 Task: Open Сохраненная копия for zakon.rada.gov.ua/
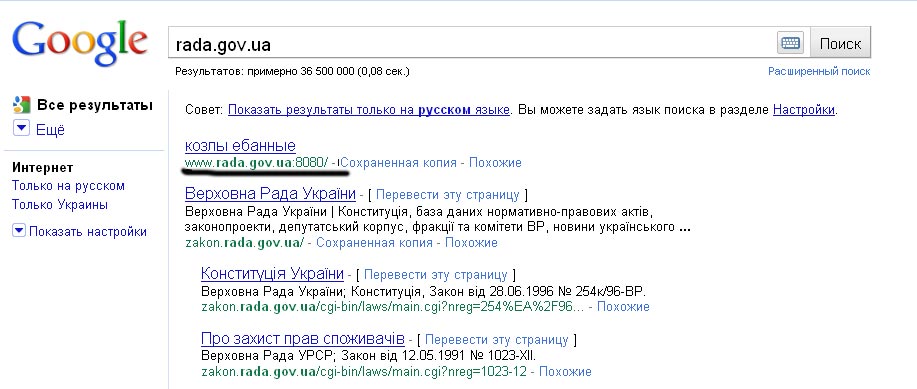pos(374,242)
